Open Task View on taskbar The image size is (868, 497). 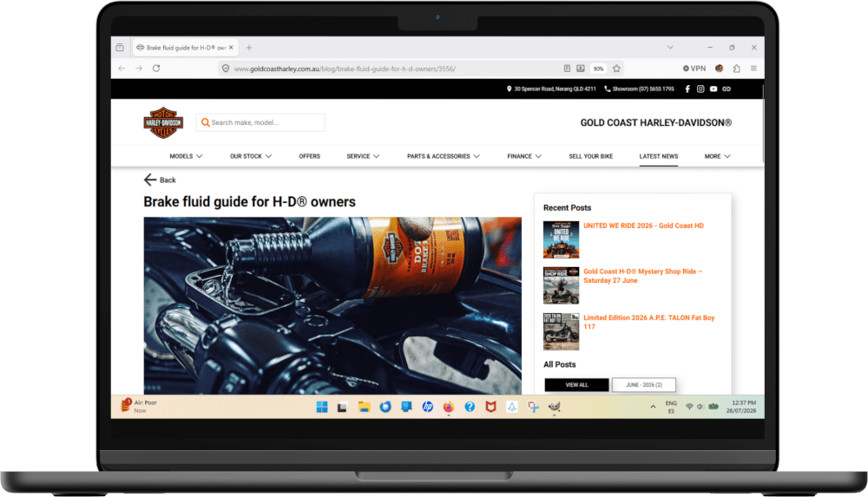pyautogui.click(x=342, y=408)
